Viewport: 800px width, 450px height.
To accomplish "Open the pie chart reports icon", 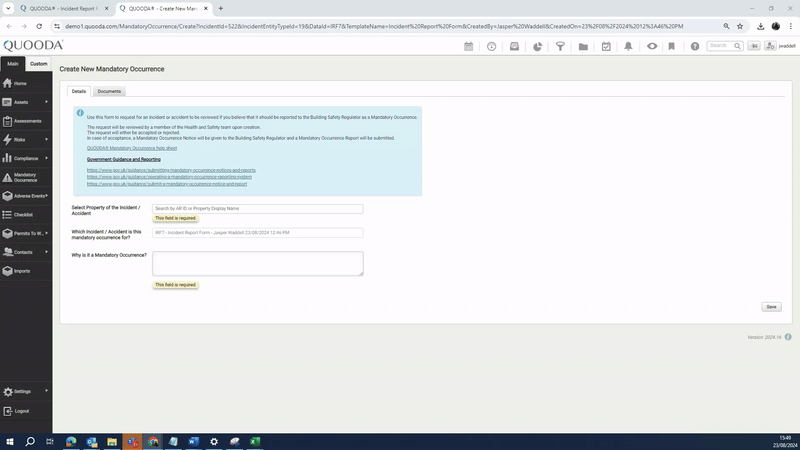I will [x=537, y=46].
